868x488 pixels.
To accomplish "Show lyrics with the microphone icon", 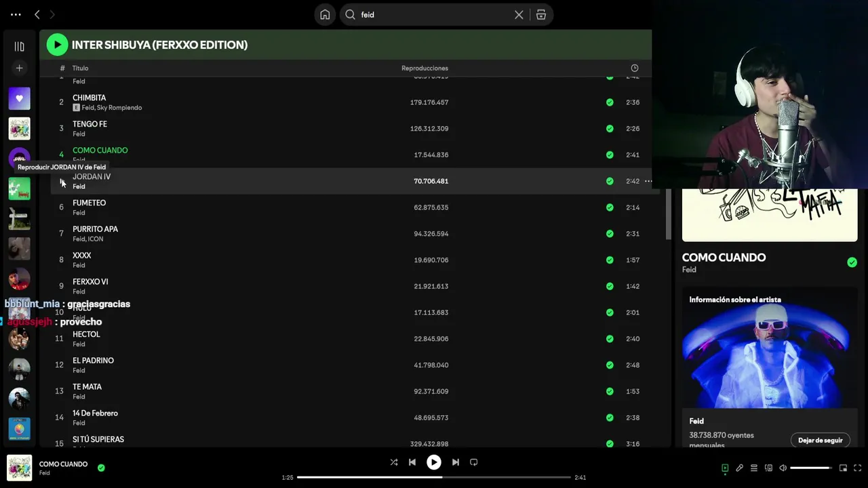I will click(x=740, y=468).
